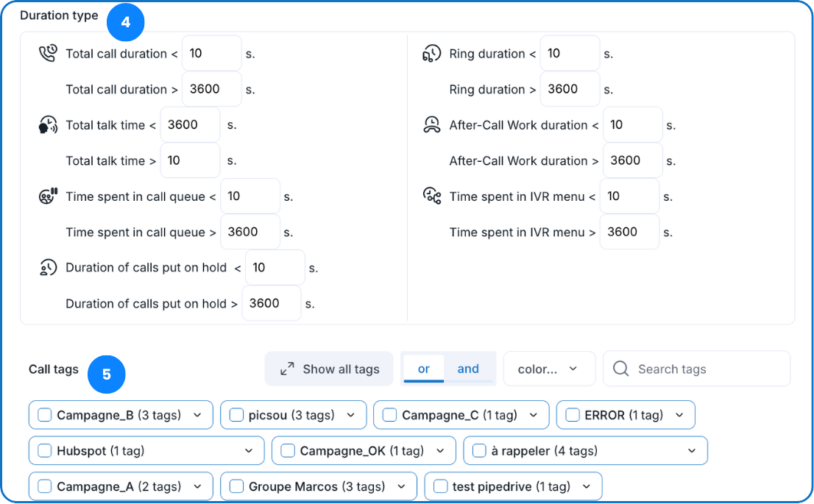Check the Campagne_B tag checkbox

coord(45,415)
